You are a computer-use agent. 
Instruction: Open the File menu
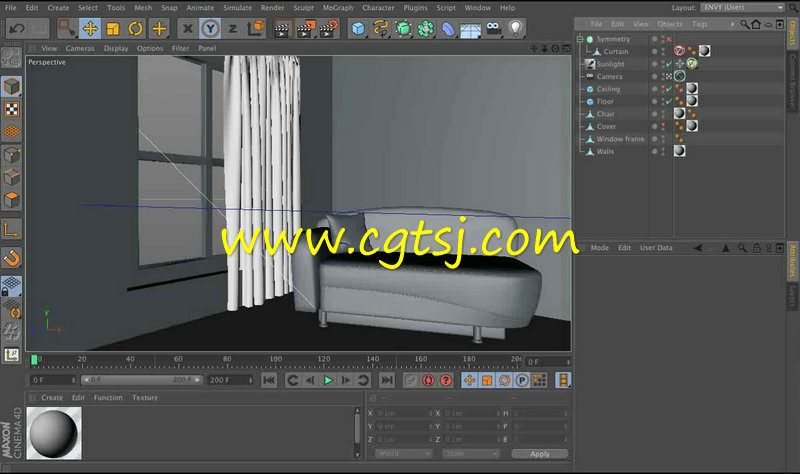click(x=10, y=8)
